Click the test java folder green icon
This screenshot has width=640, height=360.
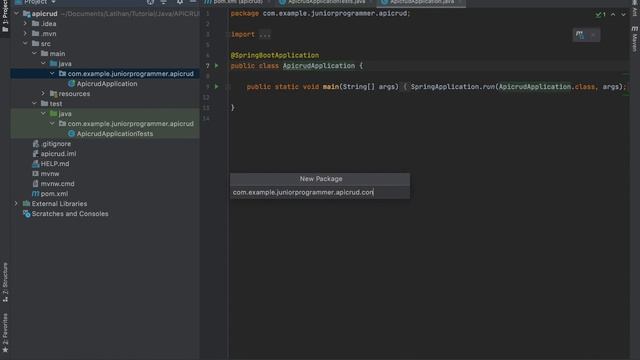(53, 113)
